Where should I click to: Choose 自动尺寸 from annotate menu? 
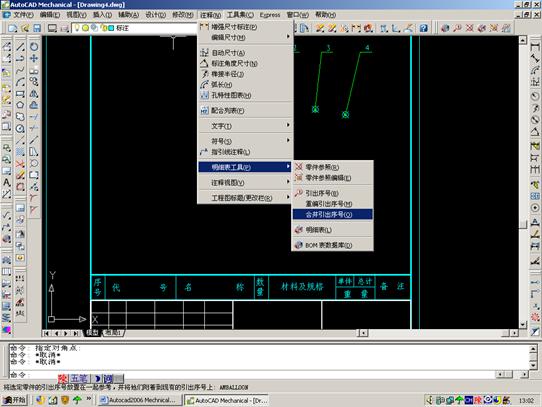click(245, 53)
